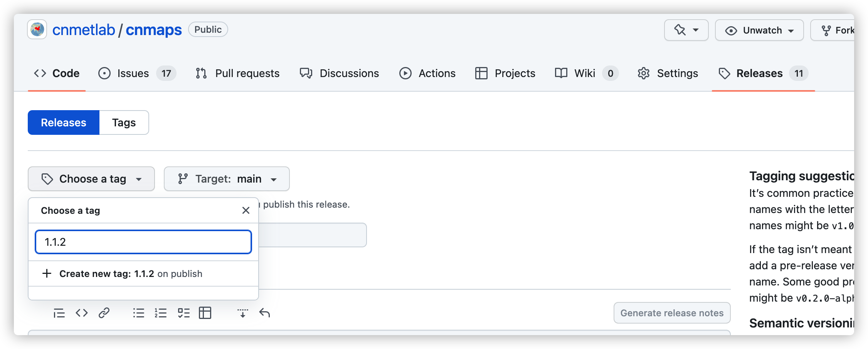
Task: Insert a numbered list
Action: tap(160, 313)
